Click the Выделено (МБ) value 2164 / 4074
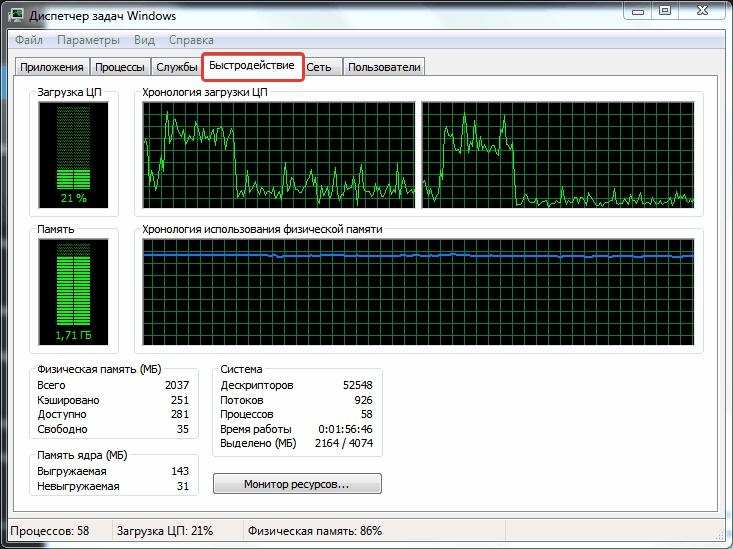 click(344, 443)
